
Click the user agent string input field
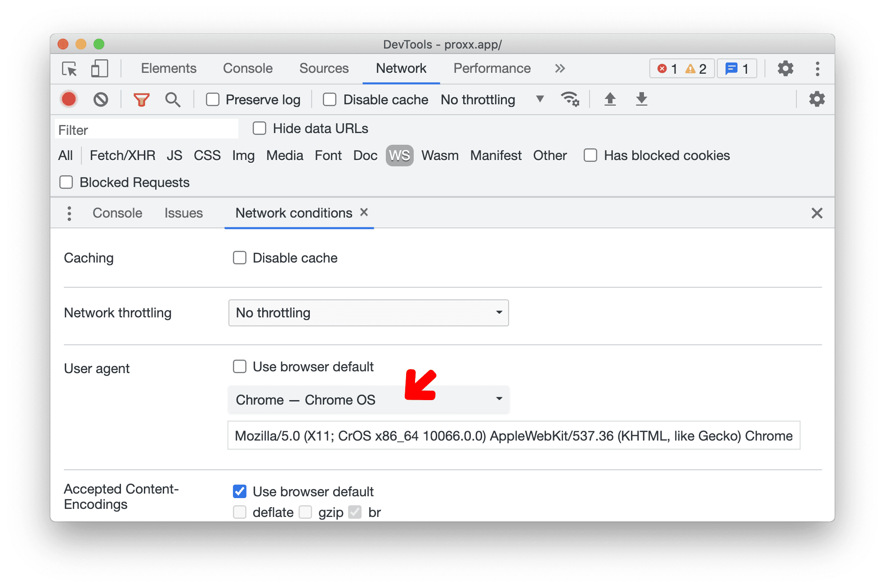(x=514, y=435)
